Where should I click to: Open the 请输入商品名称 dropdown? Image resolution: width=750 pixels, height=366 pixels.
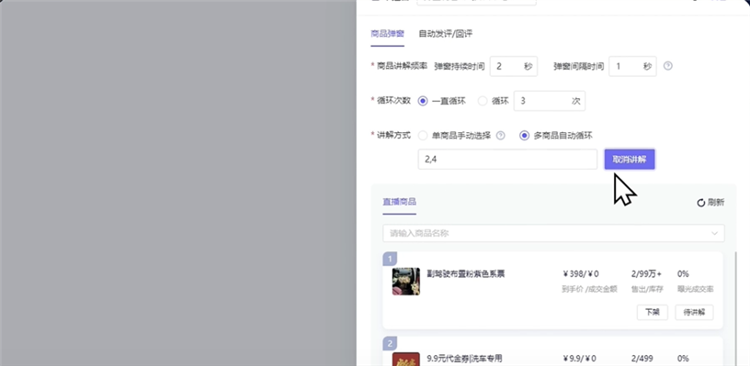coord(553,233)
